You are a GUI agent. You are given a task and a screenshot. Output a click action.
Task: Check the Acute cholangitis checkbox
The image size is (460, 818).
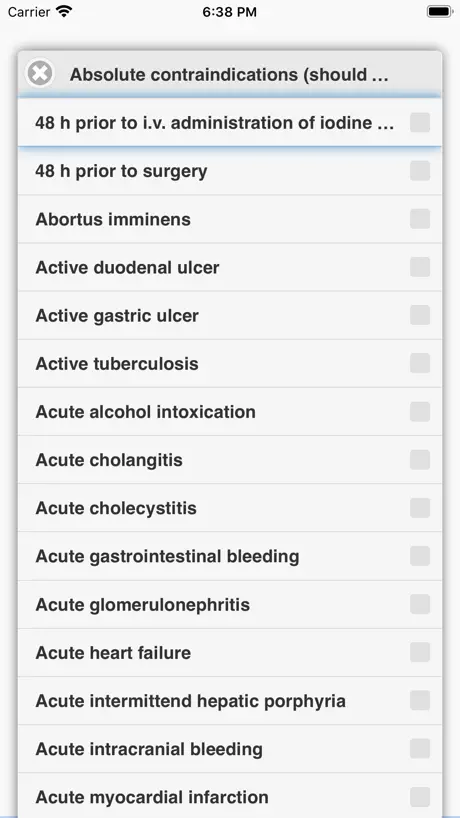point(420,460)
